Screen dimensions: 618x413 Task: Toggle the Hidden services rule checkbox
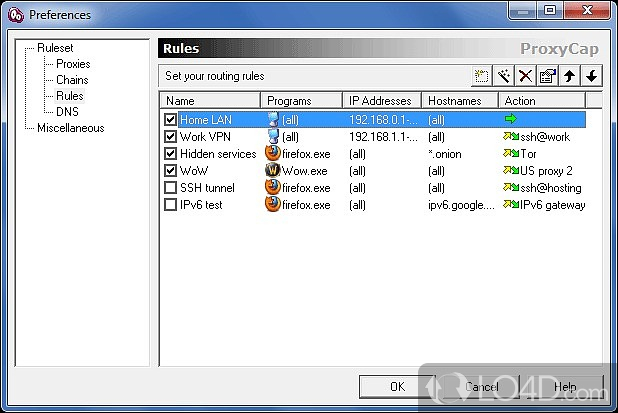click(x=170, y=153)
